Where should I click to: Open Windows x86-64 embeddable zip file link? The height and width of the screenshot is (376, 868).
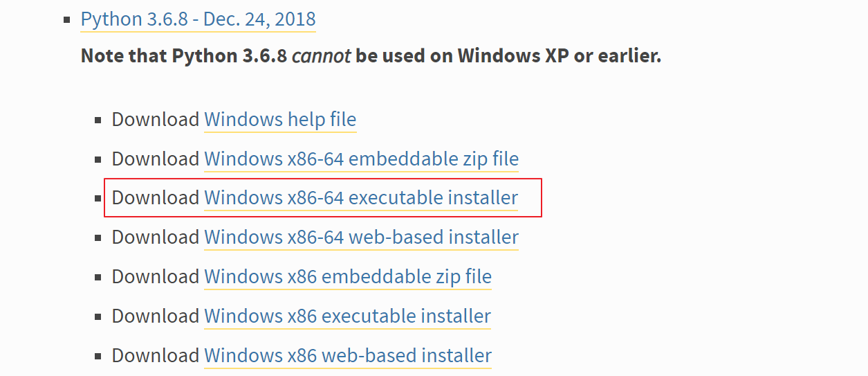pos(361,159)
